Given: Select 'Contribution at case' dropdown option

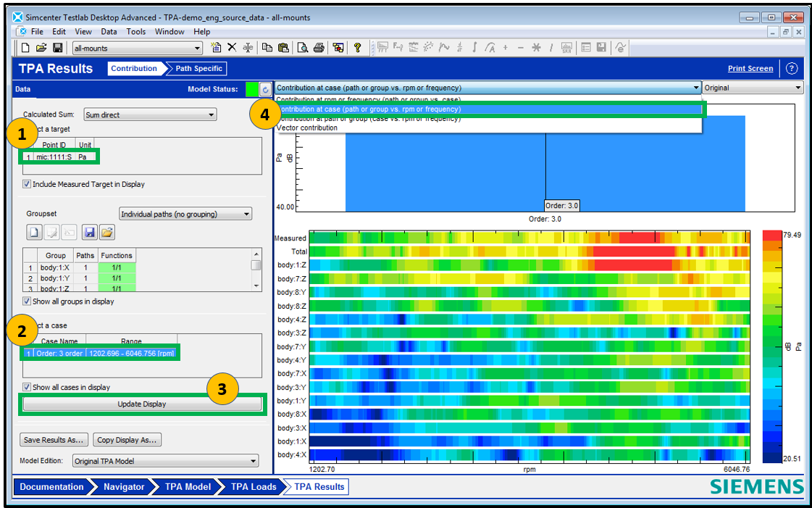Looking at the screenshot, I should (488, 109).
